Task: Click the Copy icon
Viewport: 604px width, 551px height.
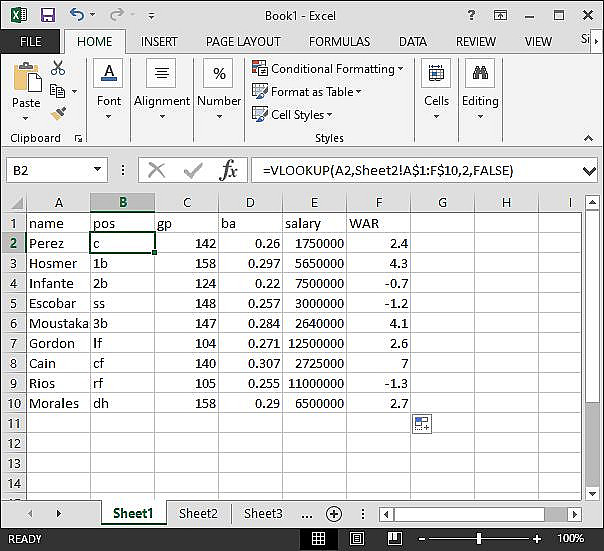Action: [57, 91]
